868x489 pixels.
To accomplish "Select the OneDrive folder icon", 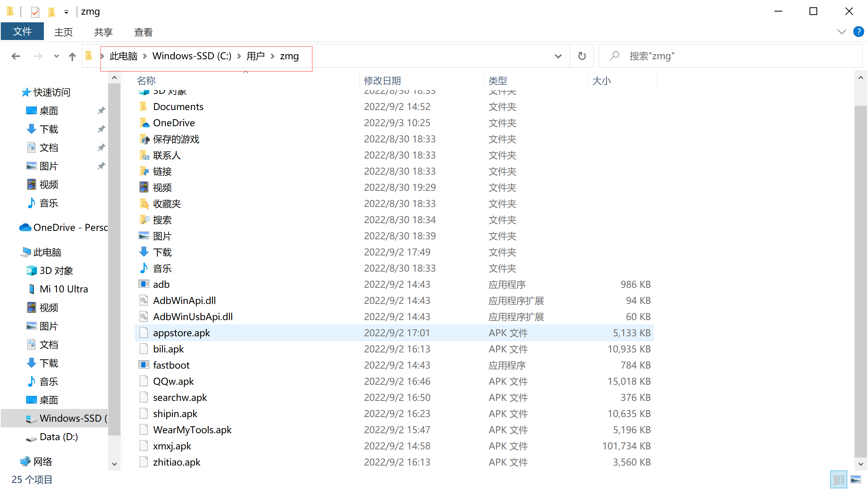I will click(x=144, y=122).
